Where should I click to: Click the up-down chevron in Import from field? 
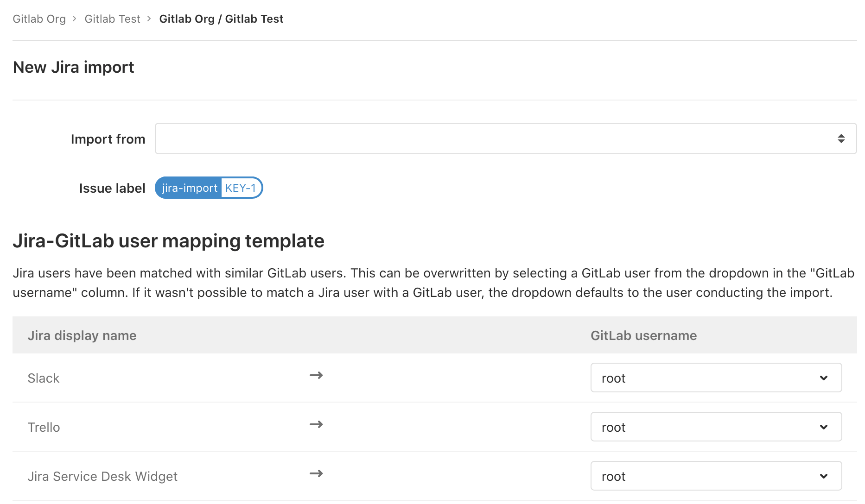(841, 138)
